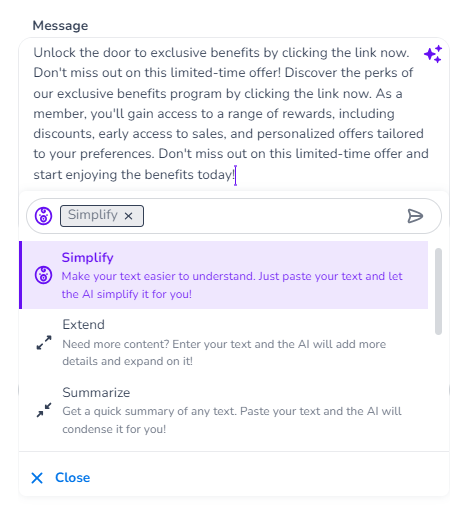
Task: Click the X icon beside Close
Action: click(37, 478)
